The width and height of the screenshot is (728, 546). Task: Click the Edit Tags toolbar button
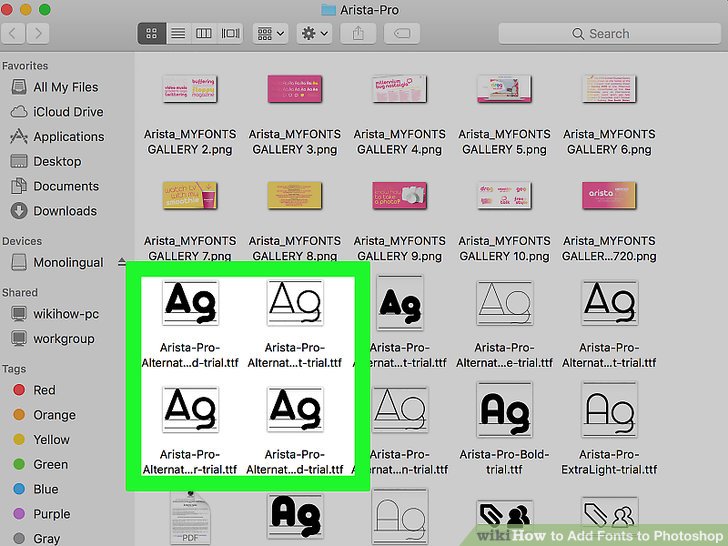[x=402, y=33]
